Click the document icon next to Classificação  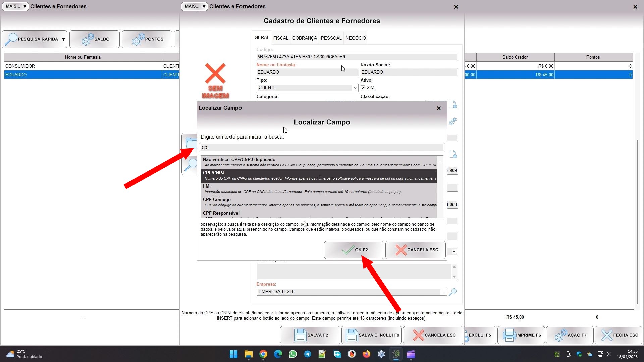[453, 105]
